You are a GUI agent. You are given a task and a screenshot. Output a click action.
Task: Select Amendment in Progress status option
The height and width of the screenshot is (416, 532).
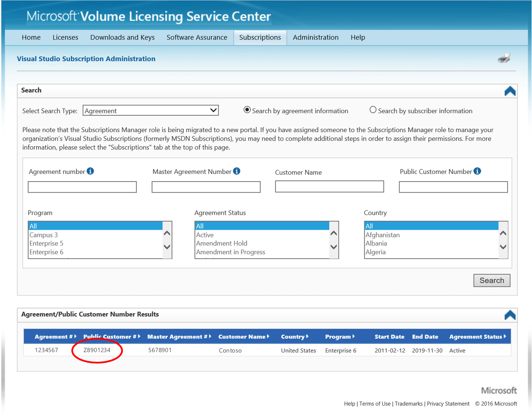pyautogui.click(x=262, y=252)
